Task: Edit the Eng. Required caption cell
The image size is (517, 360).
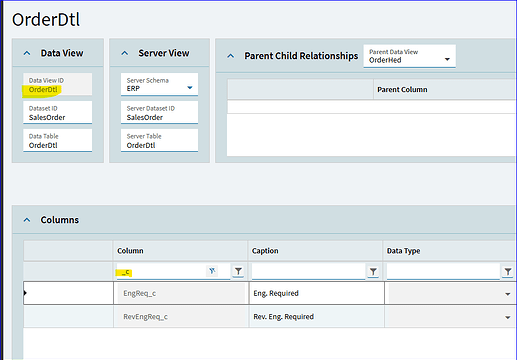Action: coord(316,293)
